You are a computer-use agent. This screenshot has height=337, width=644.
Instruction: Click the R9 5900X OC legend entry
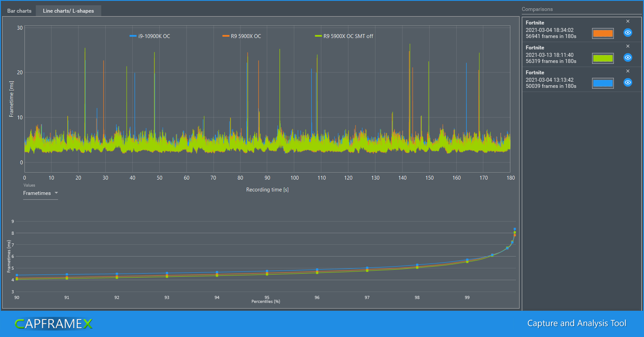[x=242, y=36]
